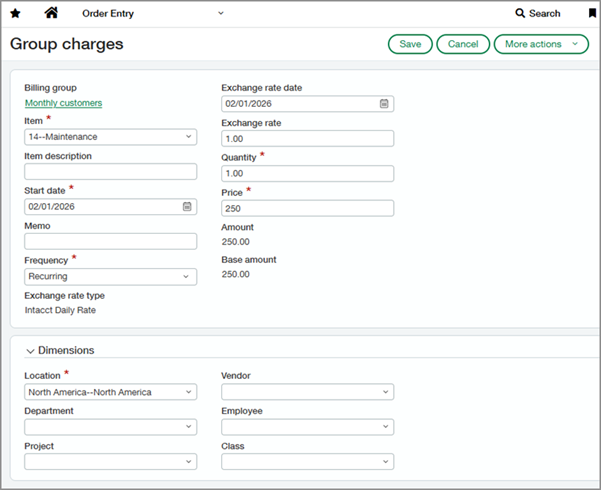Open the Vendor dropdown

[x=307, y=392]
